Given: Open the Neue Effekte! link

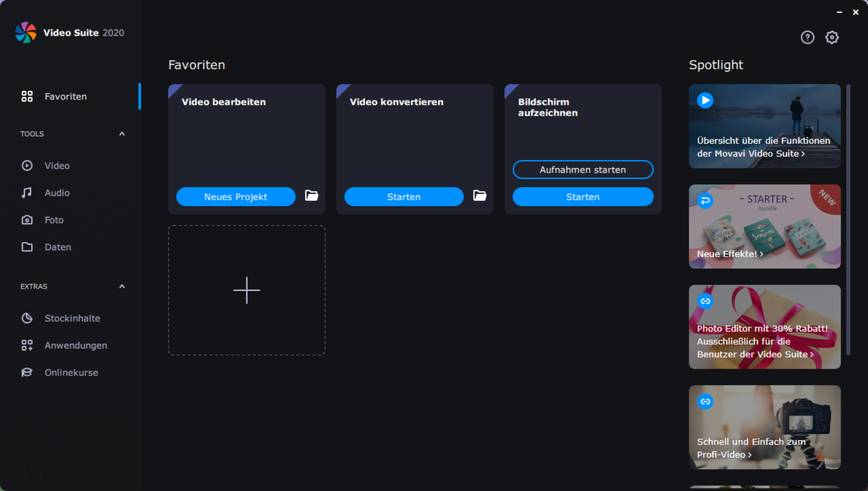Looking at the screenshot, I should coord(730,254).
